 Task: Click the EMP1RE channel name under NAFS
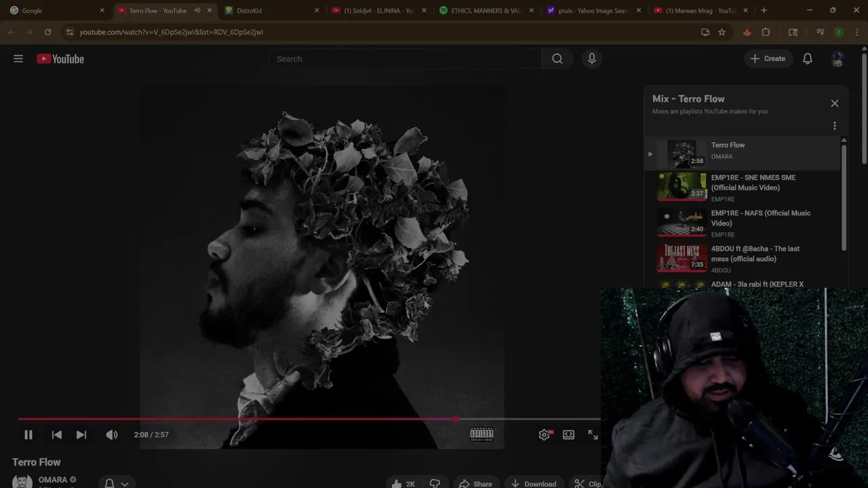click(723, 235)
